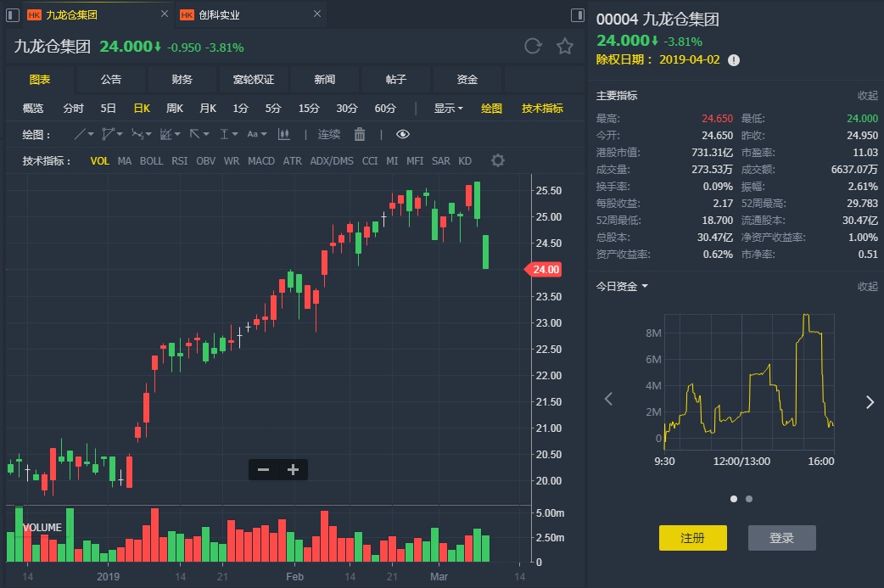The width and height of the screenshot is (884, 588).
Task: Go to next capital chart page
Action: (869, 402)
